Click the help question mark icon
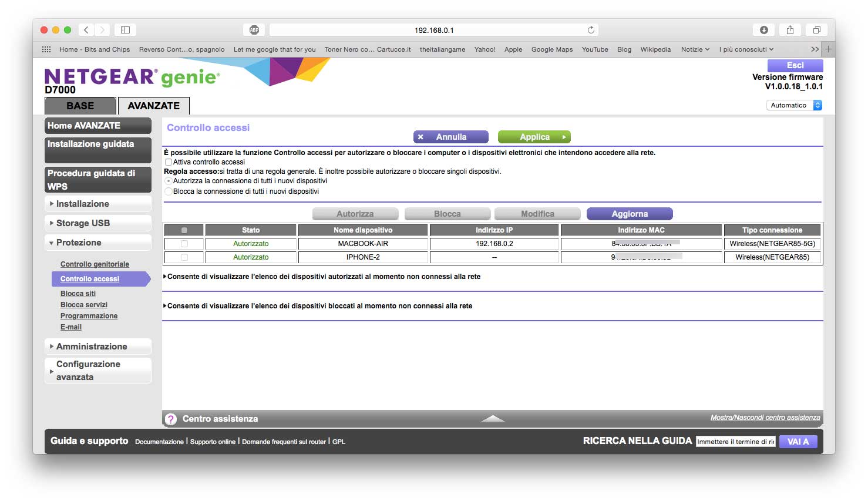Image resolution: width=868 pixels, height=501 pixels. click(x=171, y=419)
